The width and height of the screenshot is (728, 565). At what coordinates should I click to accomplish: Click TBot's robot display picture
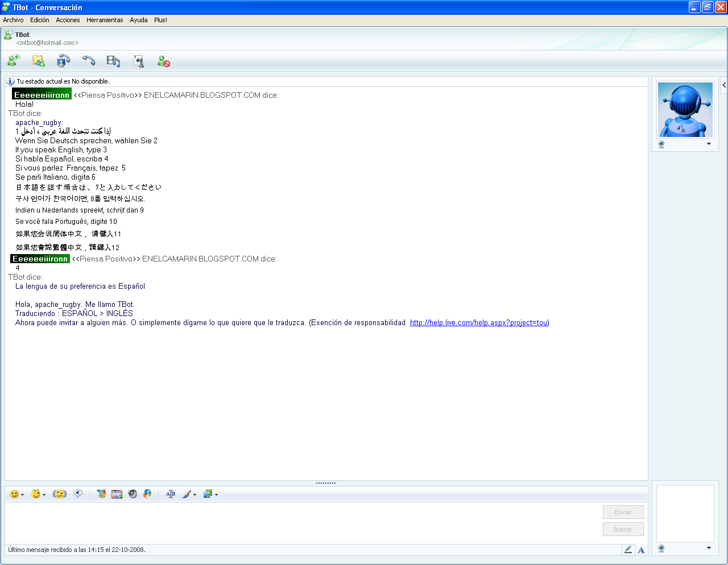point(685,110)
